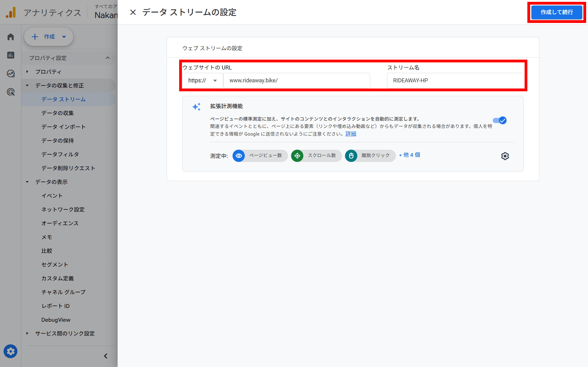
Task: Click the ページビュー数 eye icon chip
Action: 239,156
